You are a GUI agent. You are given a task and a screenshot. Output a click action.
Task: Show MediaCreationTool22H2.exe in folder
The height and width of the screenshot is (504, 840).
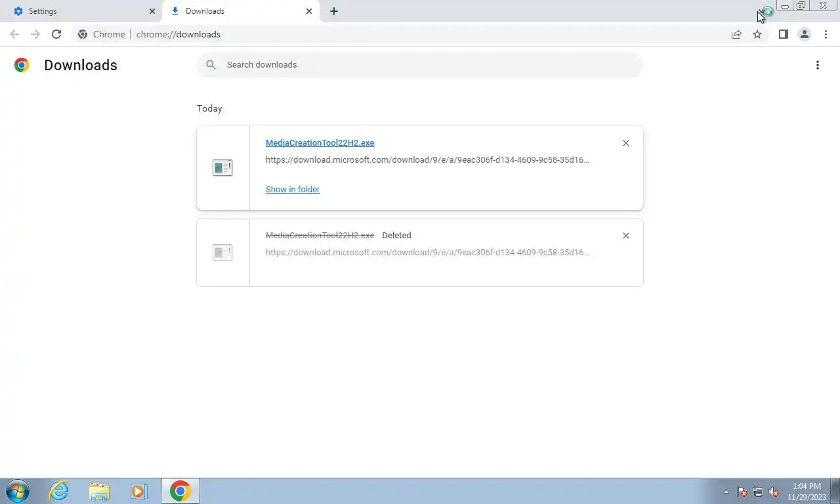click(293, 189)
